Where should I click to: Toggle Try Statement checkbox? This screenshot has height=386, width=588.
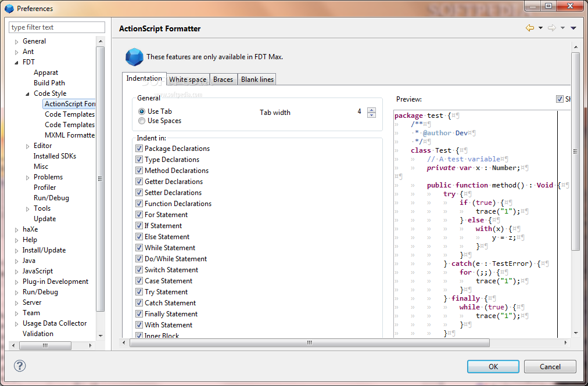(x=139, y=292)
